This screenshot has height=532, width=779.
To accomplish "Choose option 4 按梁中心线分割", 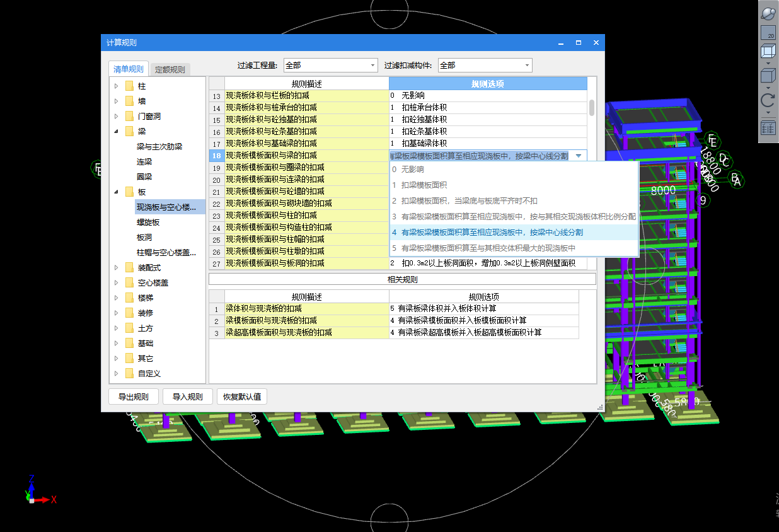I will point(514,233).
